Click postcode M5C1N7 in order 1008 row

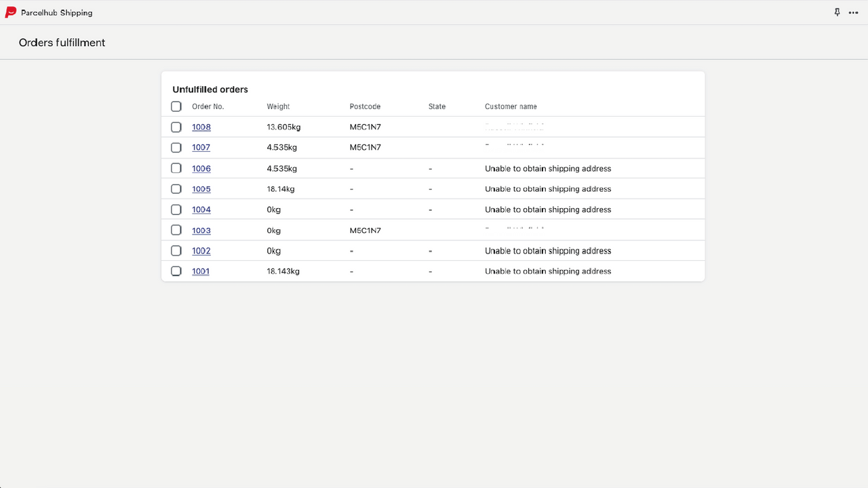tap(366, 127)
